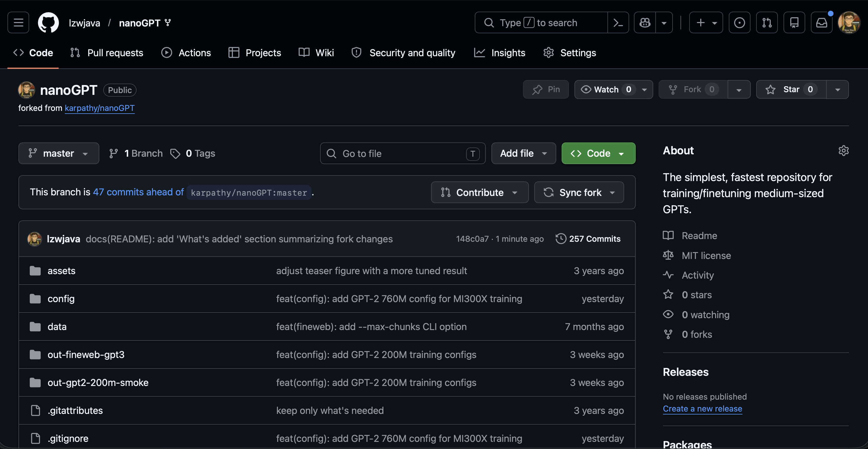Image resolution: width=868 pixels, height=449 pixels.
Task: Open the Readme link in About
Action: (690, 236)
